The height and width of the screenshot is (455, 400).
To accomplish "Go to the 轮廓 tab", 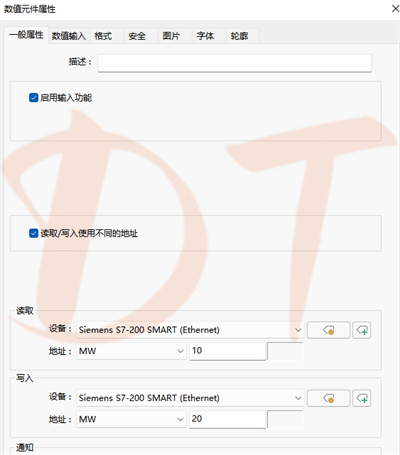I will 243,36.
